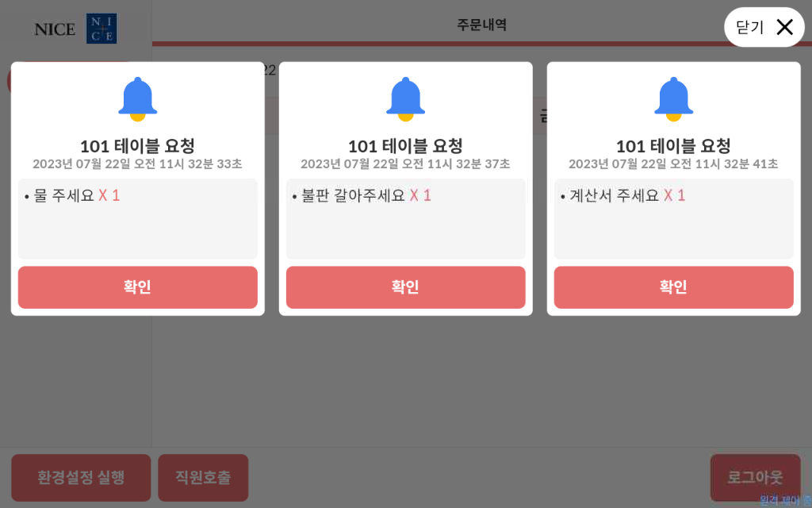812x508 pixels.
Task: Click the 11시 32분 37초 request timestamp
Action: click(405, 164)
